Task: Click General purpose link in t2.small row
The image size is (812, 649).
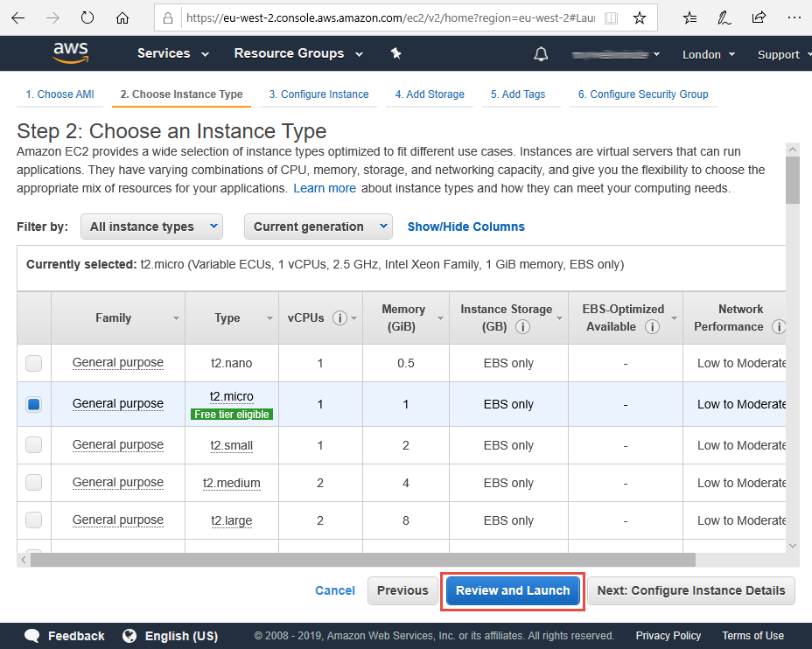Action: (x=118, y=444)
